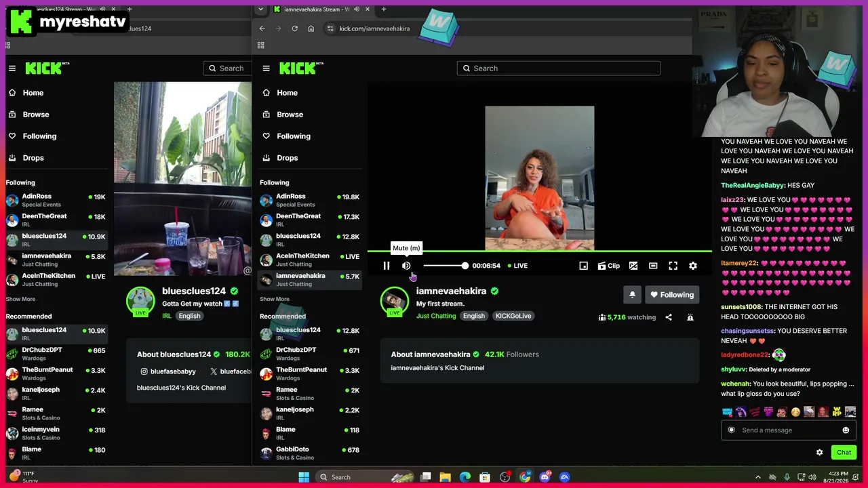
Task: Expand Show More under front Following list
Action: (x=275, y=299)
